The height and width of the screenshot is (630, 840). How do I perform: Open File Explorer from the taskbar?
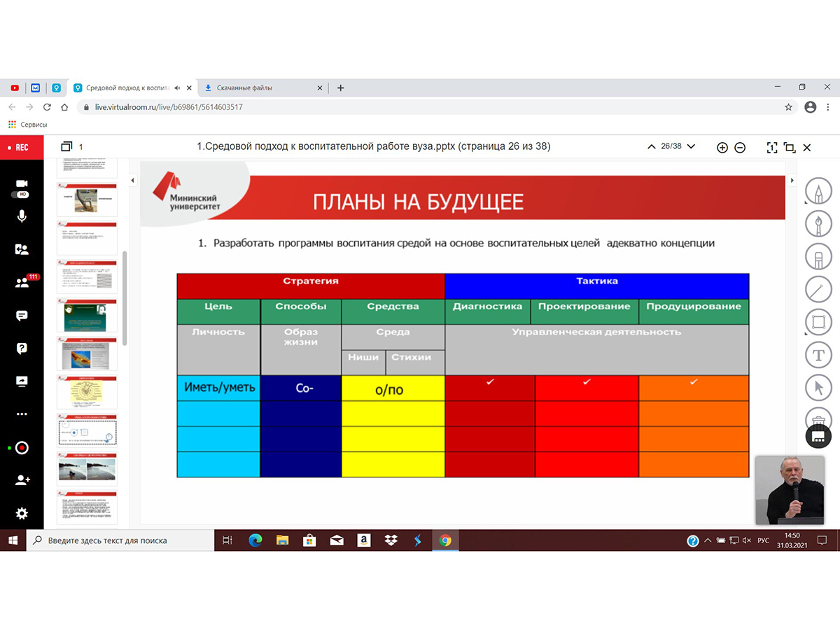282,540
